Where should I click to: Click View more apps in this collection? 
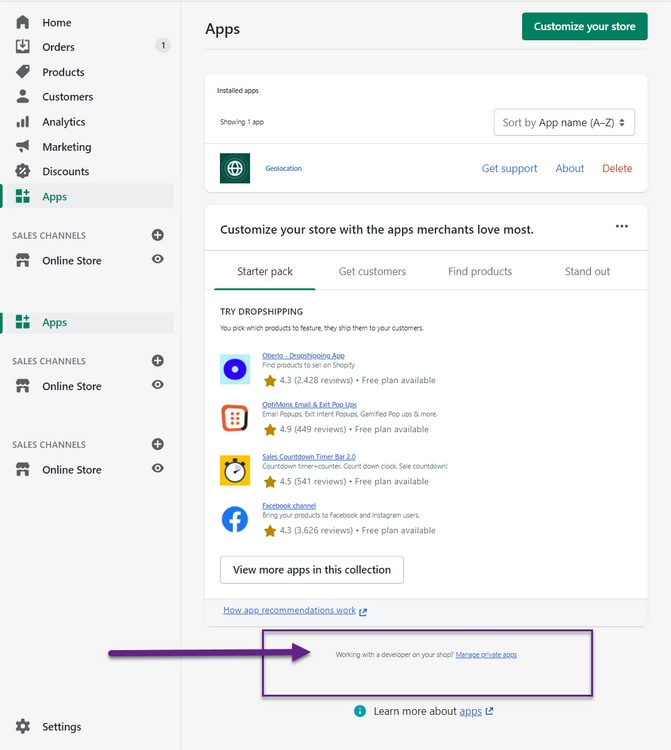311,570
